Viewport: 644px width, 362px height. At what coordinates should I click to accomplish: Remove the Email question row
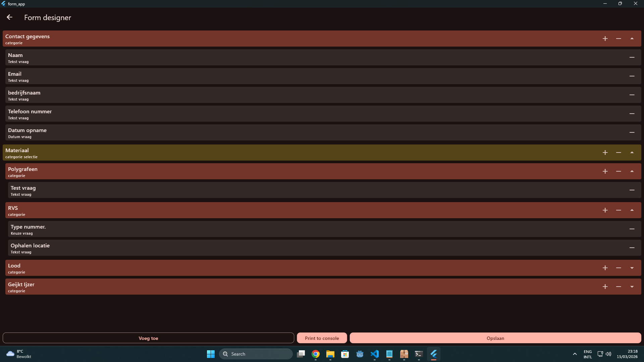632,76
